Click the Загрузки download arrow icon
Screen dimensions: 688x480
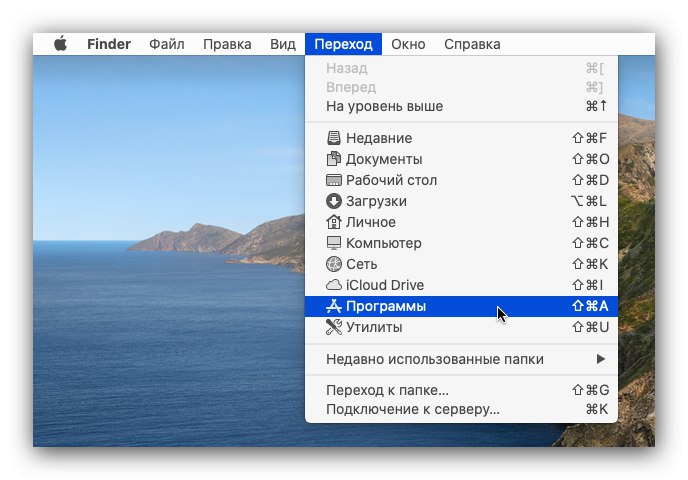pos(334,201)
